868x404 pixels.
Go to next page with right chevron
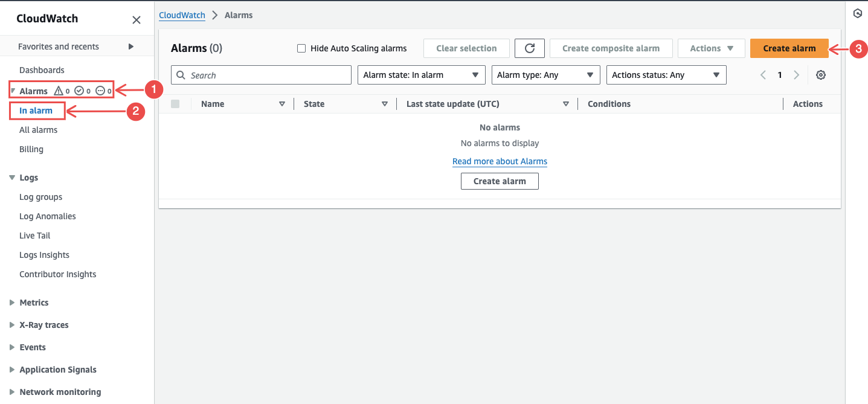[x=796, y=74]
